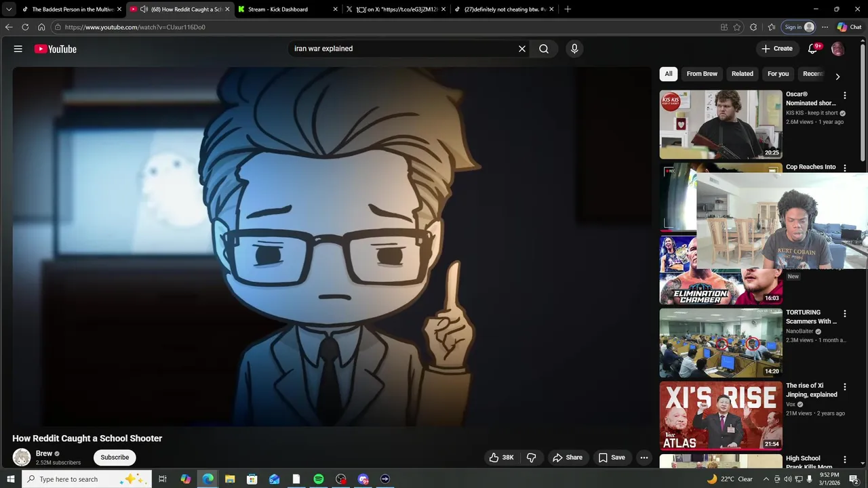Open Edge settings and more menu
The height and width of the screenshot is (488, 868).
[x=825, y=27]
